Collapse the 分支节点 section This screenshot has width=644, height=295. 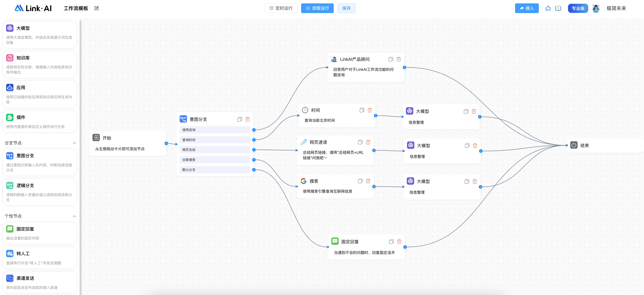(74, 143)
